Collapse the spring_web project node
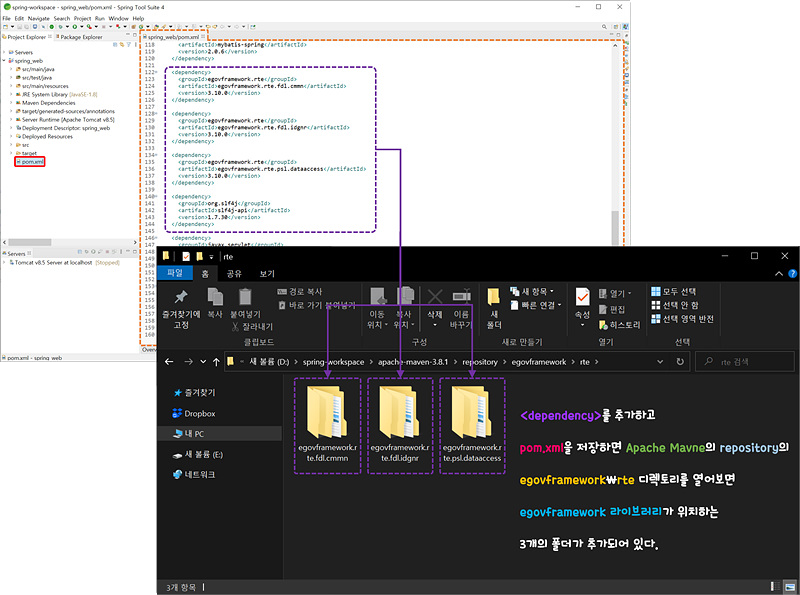The width and height of the screenshot is (800, 595). click(5, 61)
